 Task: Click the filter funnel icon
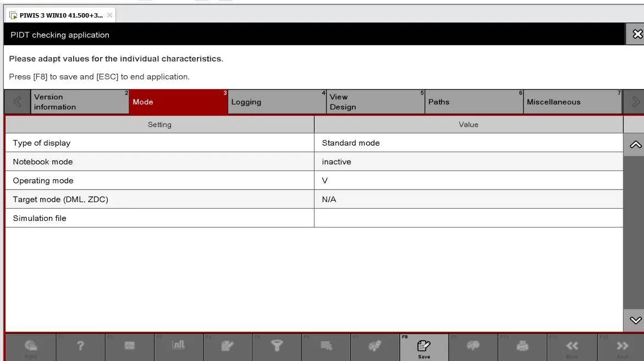coord(277,347)
